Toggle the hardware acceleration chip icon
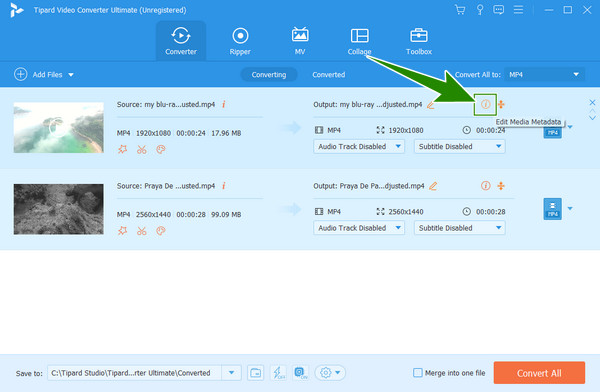 (300, 373)
